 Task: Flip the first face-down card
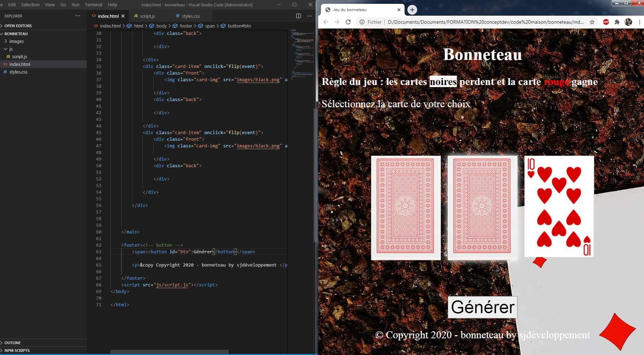click(x=406, y=208)
